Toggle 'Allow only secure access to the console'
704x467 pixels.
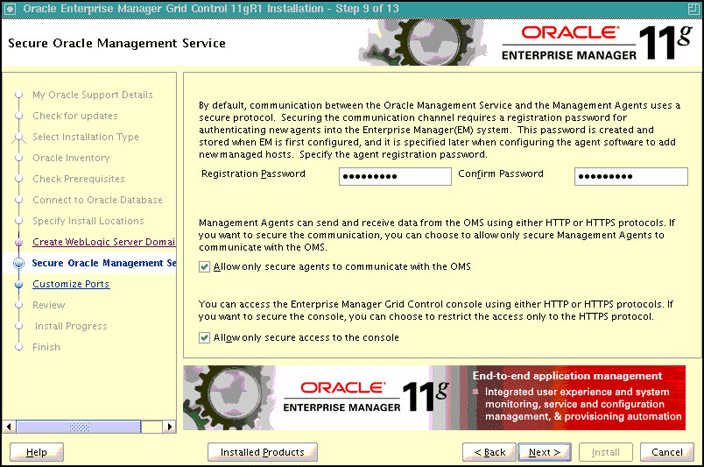pos(204,338)
